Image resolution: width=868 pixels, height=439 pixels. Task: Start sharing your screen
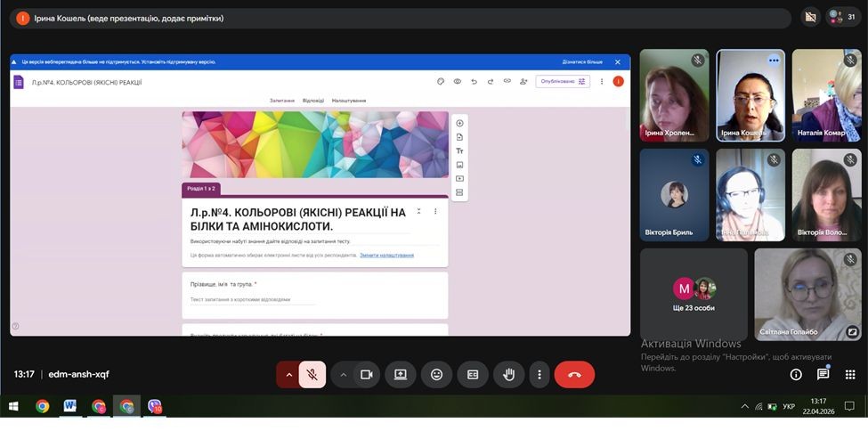[401, 375]
